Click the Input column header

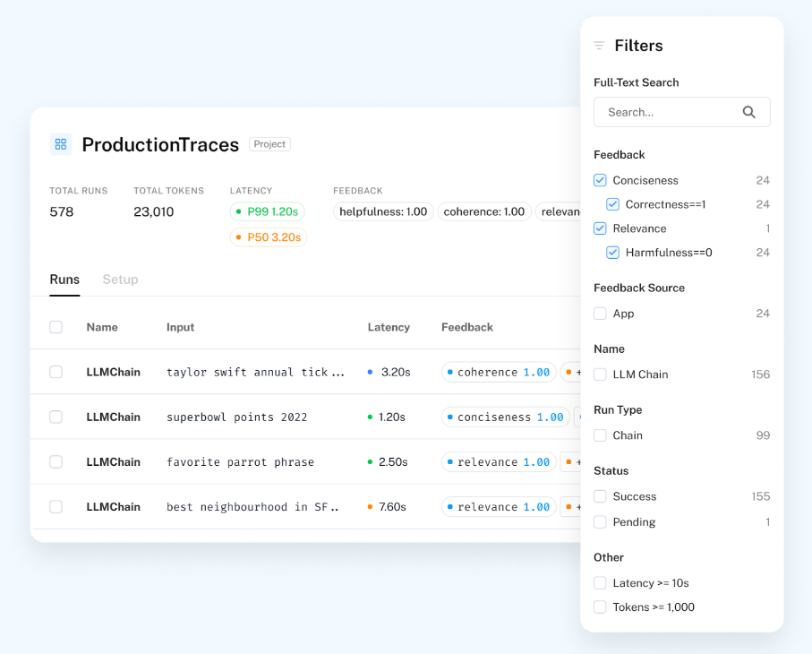(x=180, y=327)
